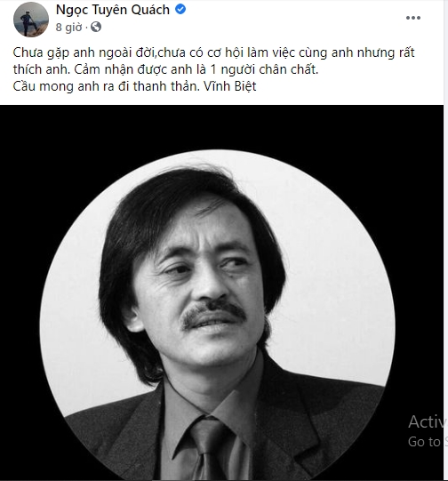Click the necktie in the portrait photo
Image resolution: width=448 pixels, height=481 pixels.
(x=212, y=449)
